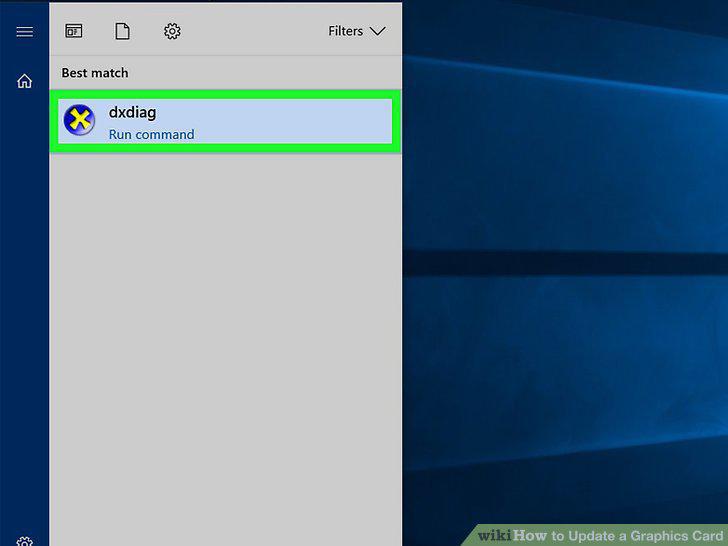
Task: Expand the chevron next to Filters
Action: coord(377,31)
